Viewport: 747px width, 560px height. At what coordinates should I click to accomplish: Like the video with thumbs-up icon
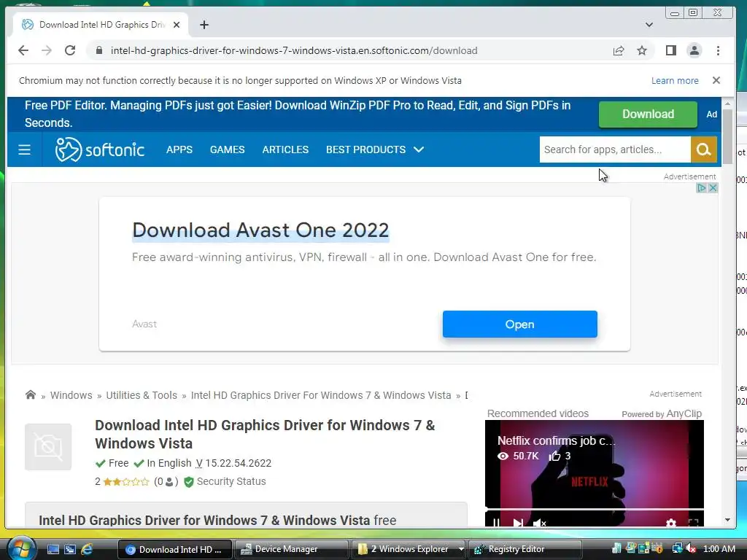coord(554,456)
